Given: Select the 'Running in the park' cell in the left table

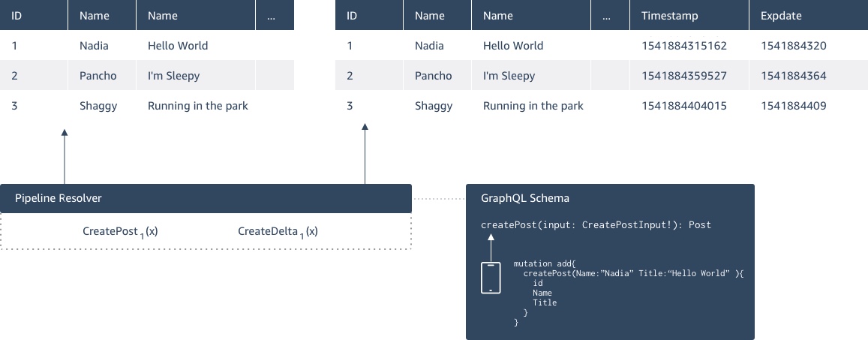Looking at the screenshot, I should pyautogui.click(x=198, y=106).
